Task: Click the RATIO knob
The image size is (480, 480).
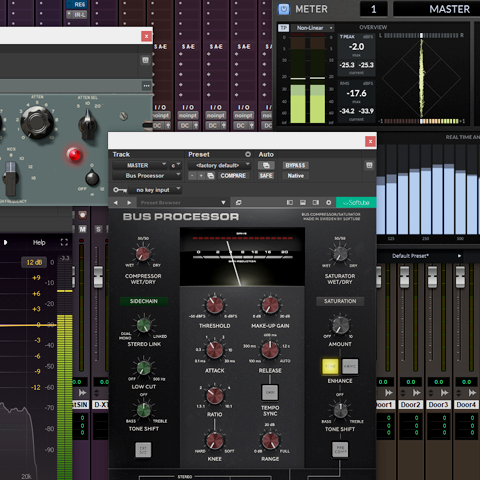Action: click(214, 395)
